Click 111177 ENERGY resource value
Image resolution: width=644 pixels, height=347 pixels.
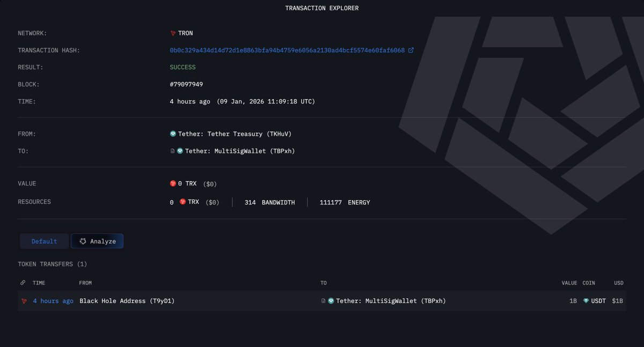[345, 202]
